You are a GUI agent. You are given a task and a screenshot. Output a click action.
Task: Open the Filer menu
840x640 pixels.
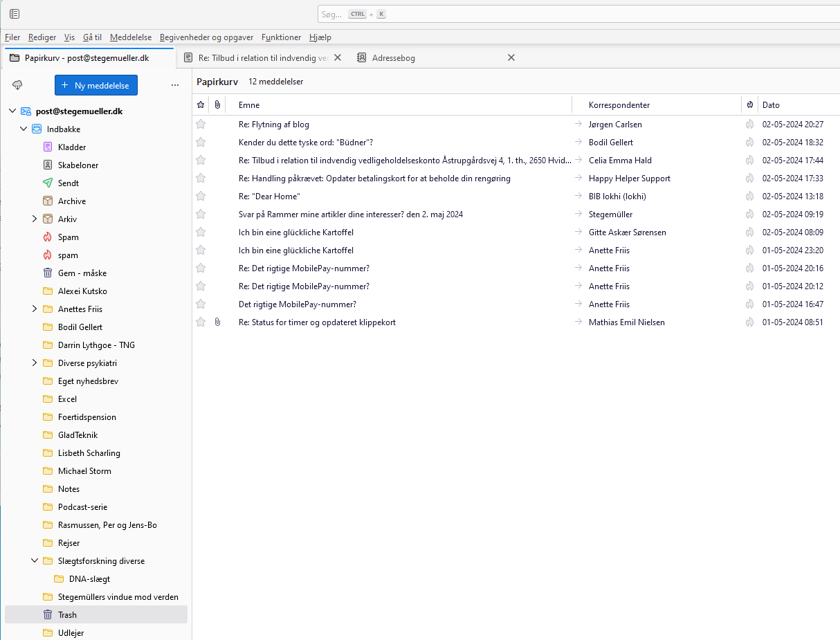point(12,37)
